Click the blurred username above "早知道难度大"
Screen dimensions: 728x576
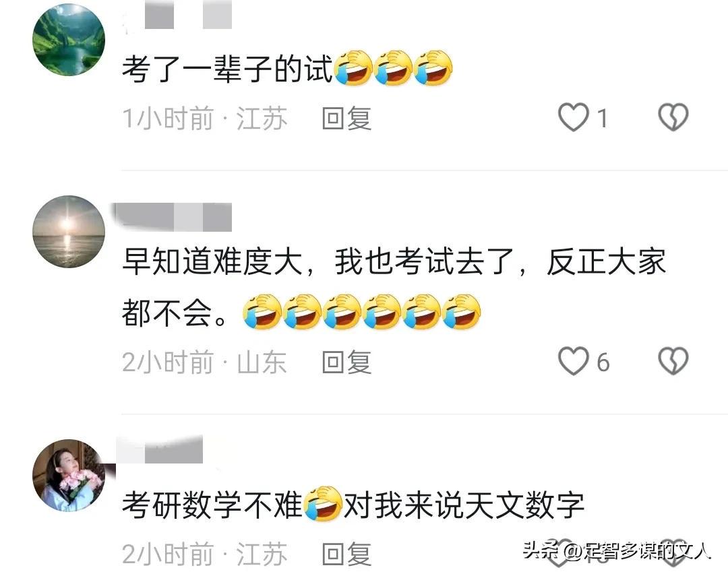click(174, 217)
